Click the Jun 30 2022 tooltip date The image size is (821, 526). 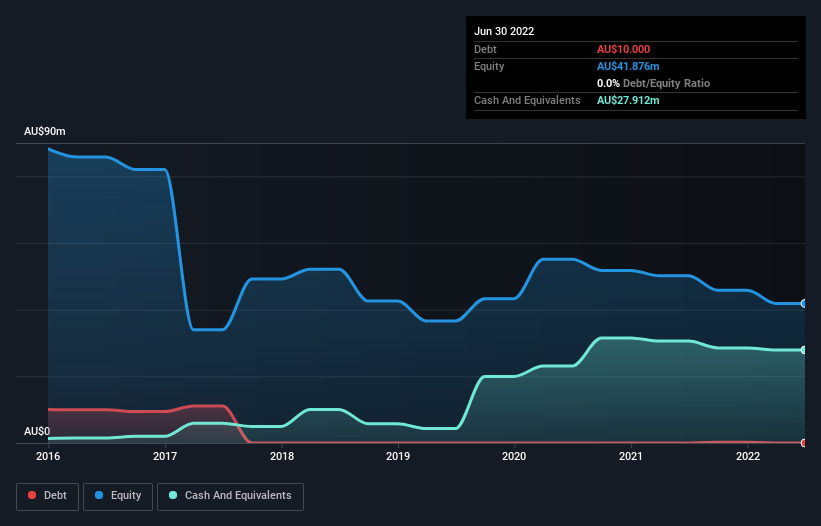point(504,31)
